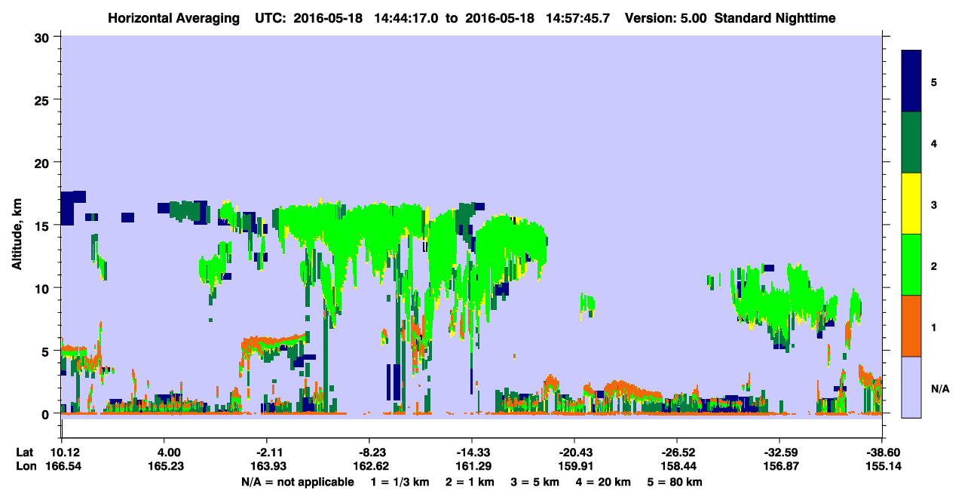Screen dimensions: 980x503
Task: Click the color bar label '2'
Action: [934, 265]
